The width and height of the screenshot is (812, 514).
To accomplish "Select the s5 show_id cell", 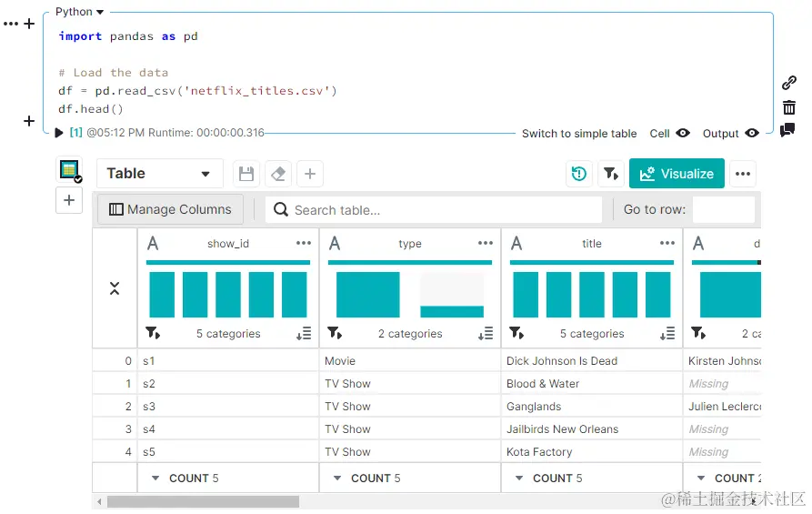I will (228, 452).
